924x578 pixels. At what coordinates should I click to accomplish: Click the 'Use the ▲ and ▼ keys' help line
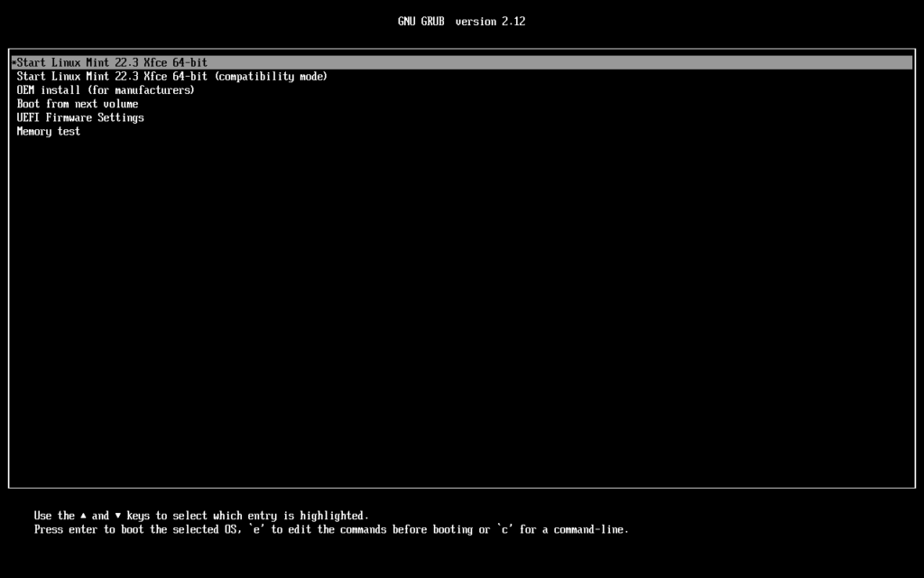(x=201, y=516)
